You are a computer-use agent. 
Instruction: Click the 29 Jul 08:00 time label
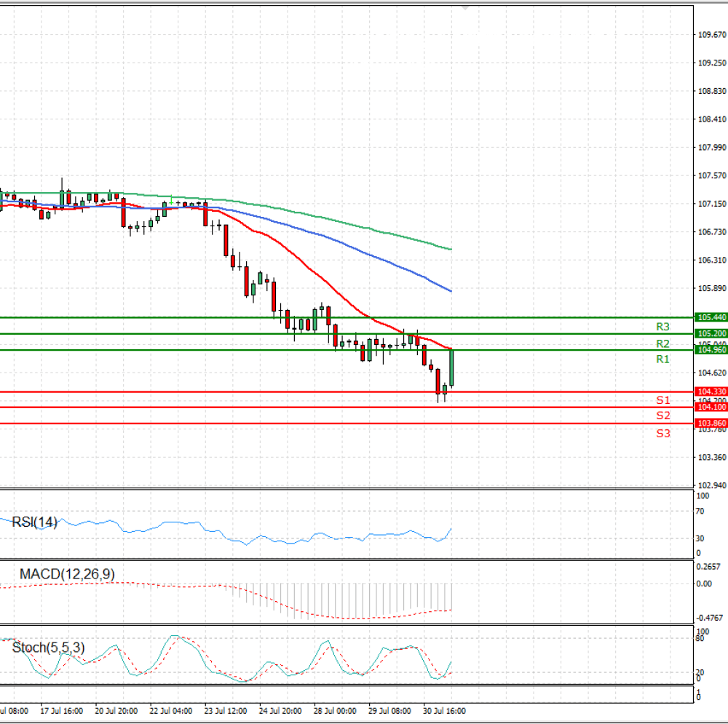click(x=389, y=711)
